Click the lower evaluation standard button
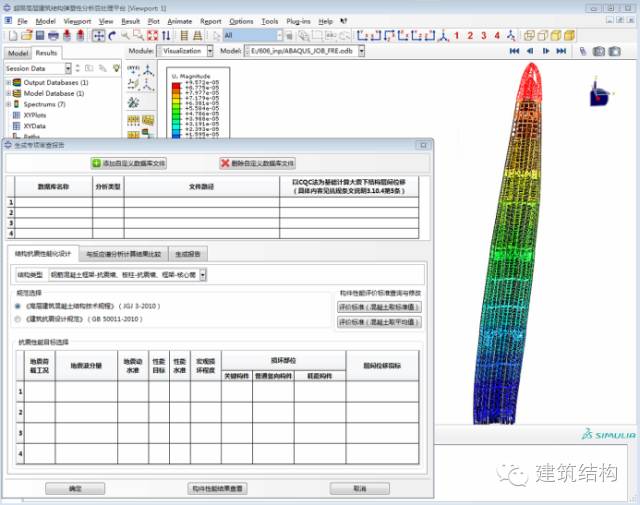Screen dimensions: 640x505 pos(379,322)
